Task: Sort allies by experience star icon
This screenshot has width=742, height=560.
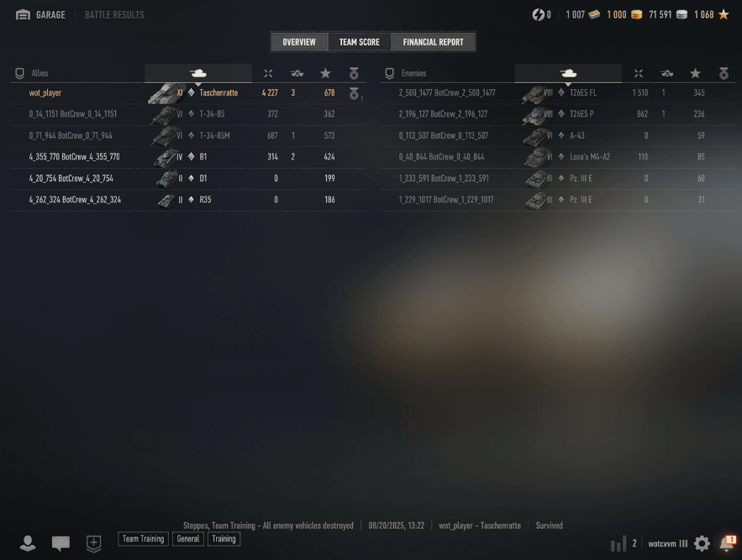Action: tap(325, 73)
